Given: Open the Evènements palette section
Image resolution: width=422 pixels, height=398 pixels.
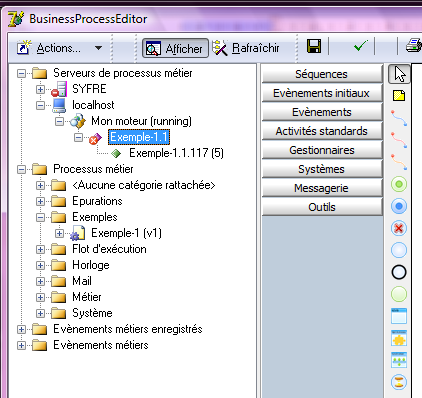Looking at the screenshot, I should click(x=322, y=112).
